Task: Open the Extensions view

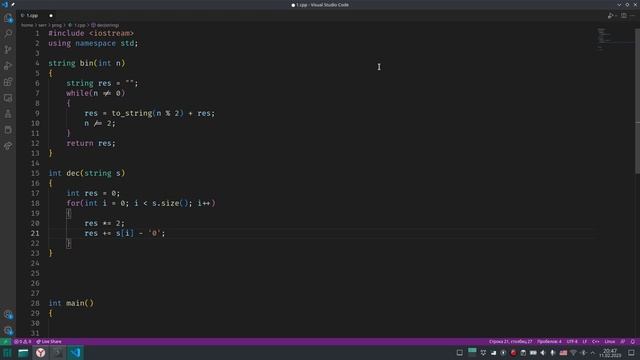Action: pos(8,82)
